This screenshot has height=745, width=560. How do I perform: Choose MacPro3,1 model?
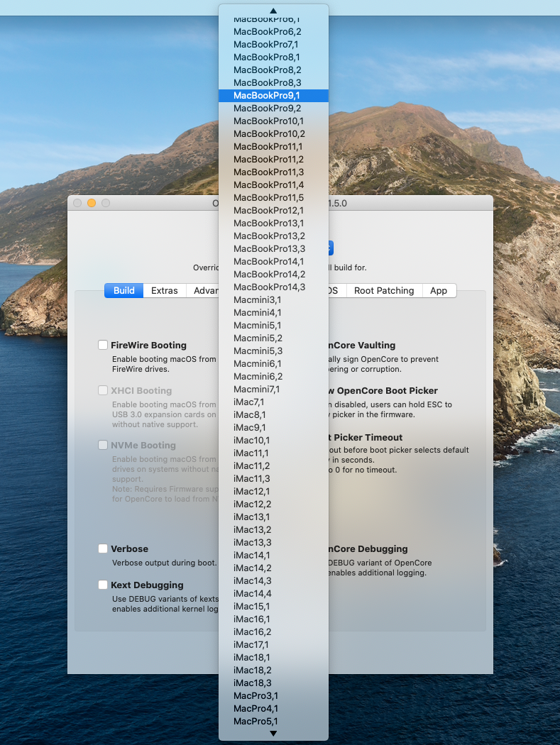click(x=273, y=695)
